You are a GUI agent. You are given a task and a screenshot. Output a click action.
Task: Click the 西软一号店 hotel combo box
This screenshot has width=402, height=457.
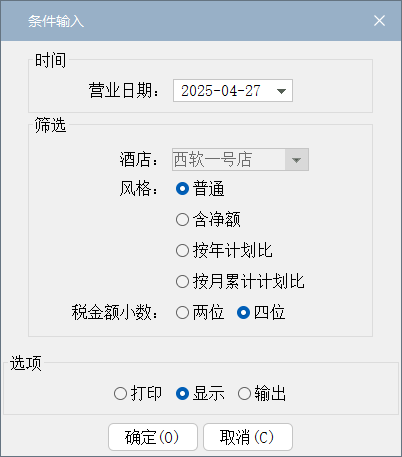(240, 160)
